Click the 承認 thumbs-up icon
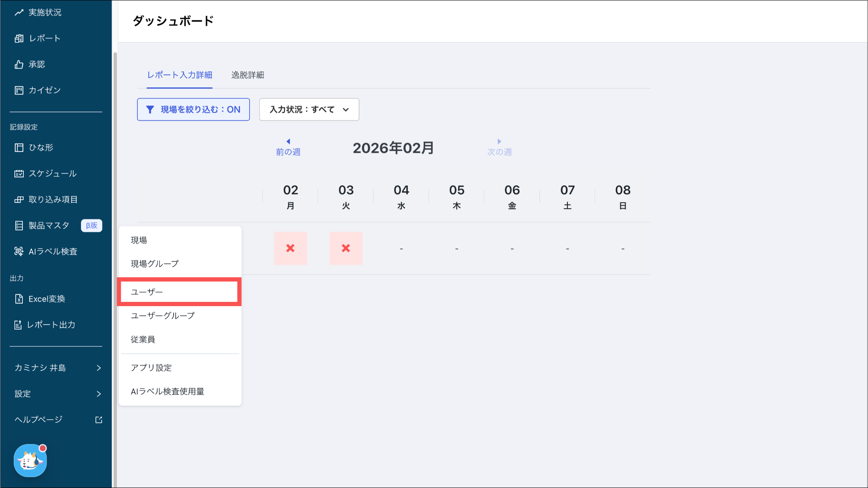This screenshot has width=868, height=488. click(x=19, y=64)
